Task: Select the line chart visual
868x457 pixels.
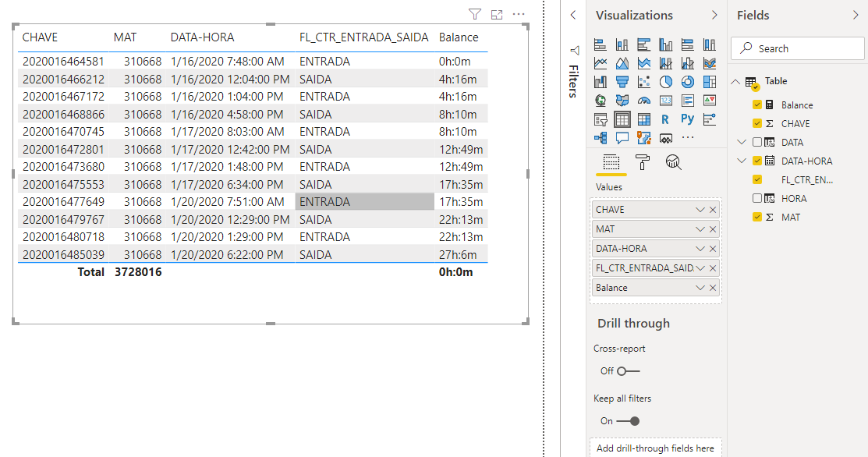Action: pos(600,63)
